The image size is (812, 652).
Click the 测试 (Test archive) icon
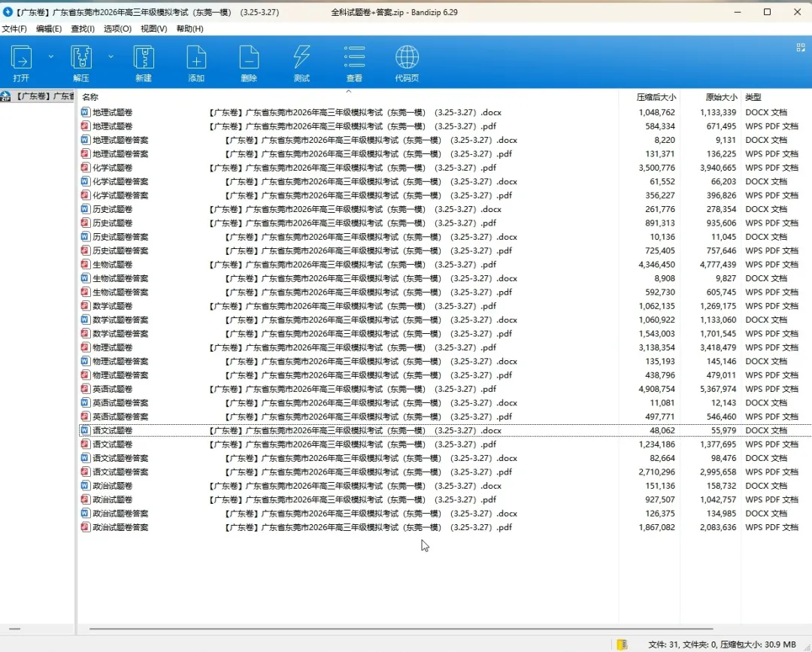click(301, 63)
